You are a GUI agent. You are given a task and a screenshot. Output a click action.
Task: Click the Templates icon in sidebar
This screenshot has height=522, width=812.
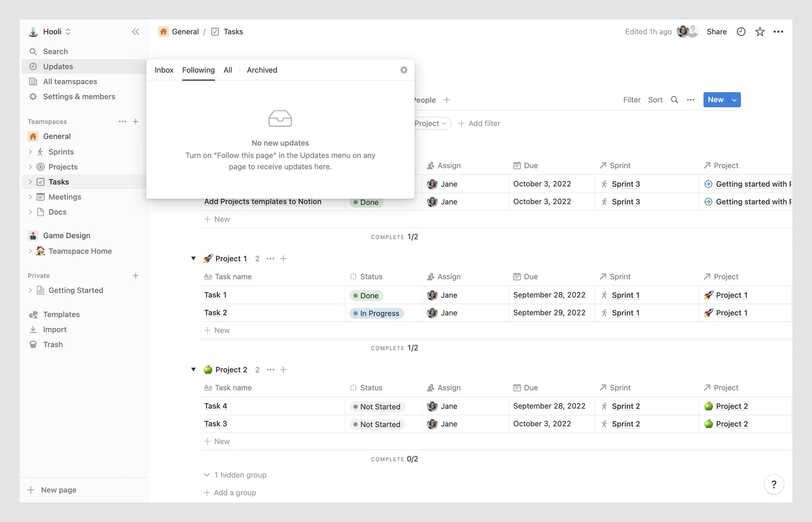click(33, 315)
